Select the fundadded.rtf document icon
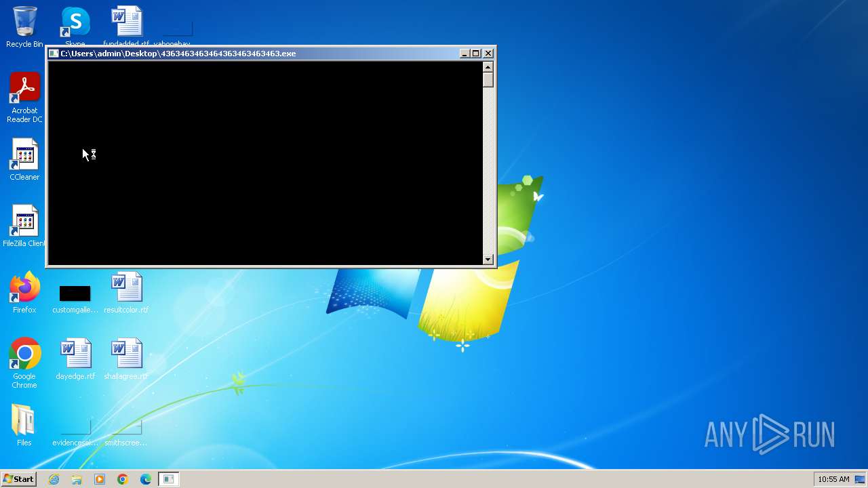Image resolution: width=868 pixels, height=488 pixels. [126, 24]
